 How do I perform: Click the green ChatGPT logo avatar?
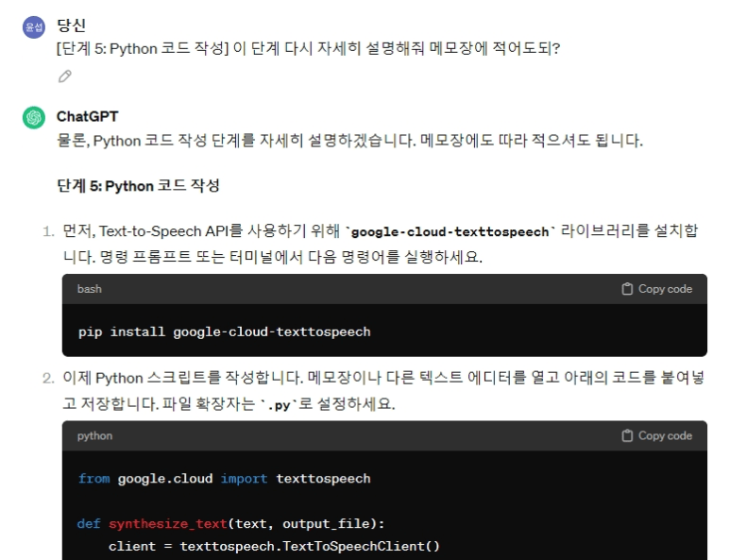(x=34, y=117)
